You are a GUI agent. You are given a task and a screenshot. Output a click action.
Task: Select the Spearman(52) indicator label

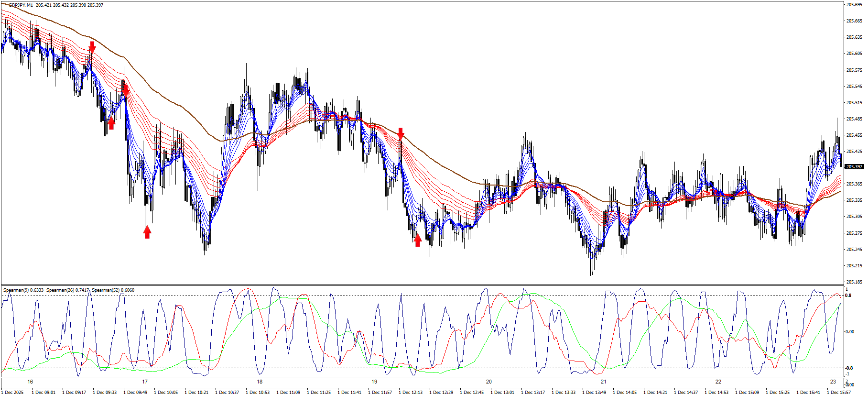(x=113, y=290)
